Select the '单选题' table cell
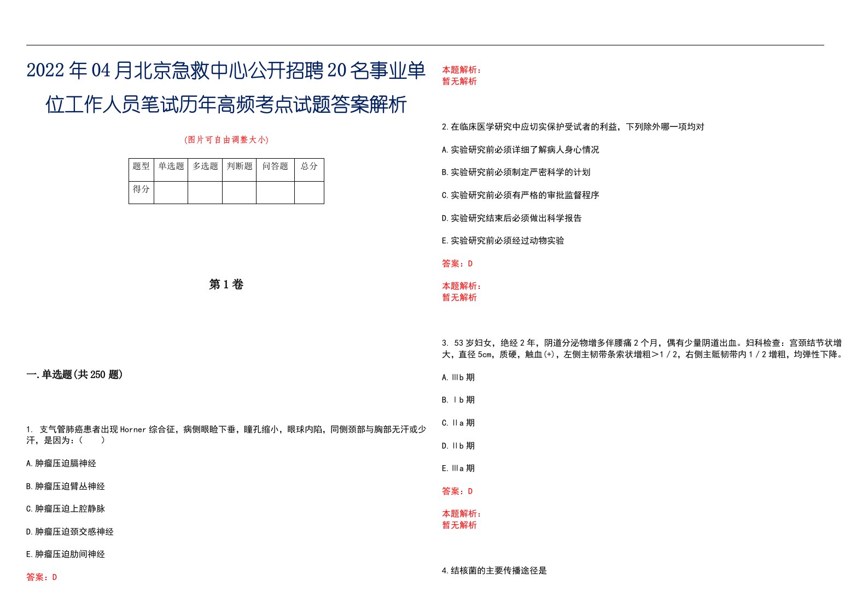This screenshot has height=614, width=868. click(171, 170)
